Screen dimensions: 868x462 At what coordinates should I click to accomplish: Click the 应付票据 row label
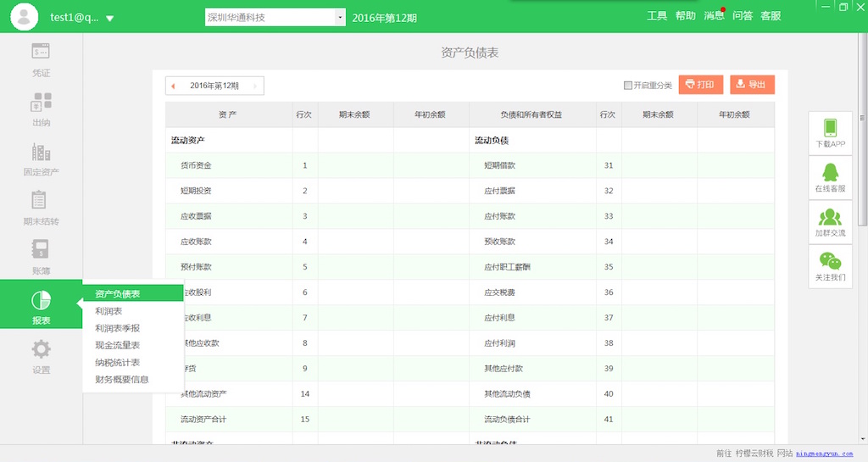pos(500,191)
